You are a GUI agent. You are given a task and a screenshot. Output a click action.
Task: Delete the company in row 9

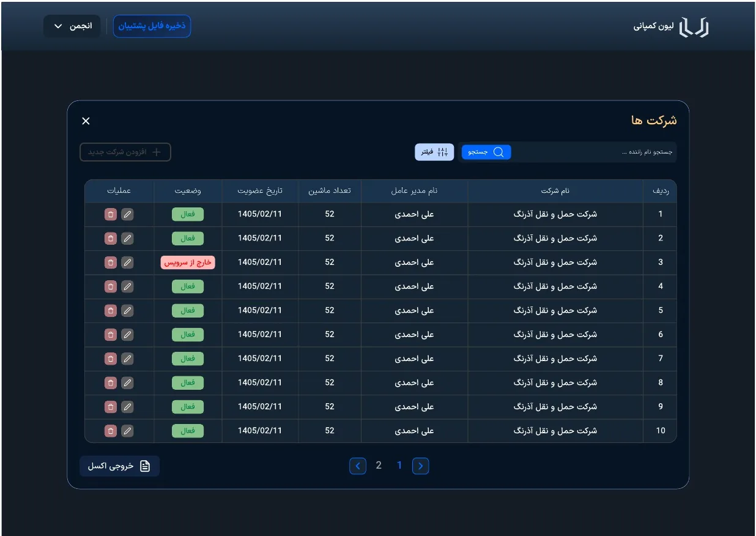pos(110,406)
